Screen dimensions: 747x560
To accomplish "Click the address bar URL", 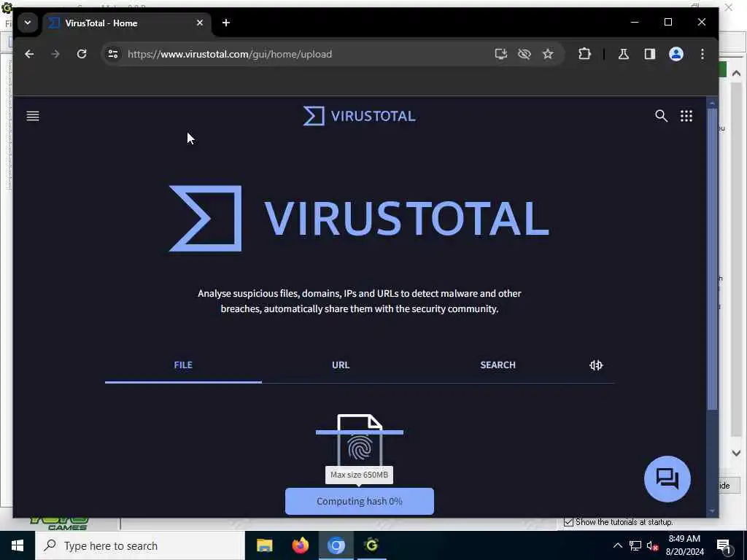I will click(230, 54).
